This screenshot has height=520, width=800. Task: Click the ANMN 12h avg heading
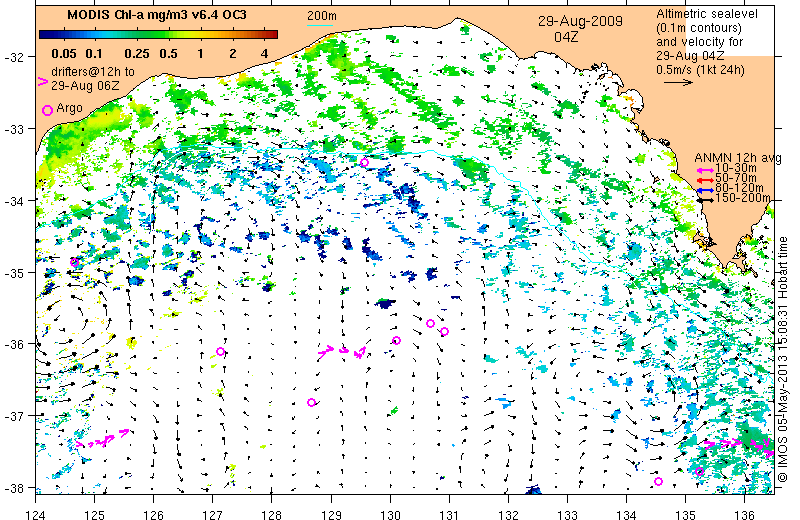click(738, 158)
